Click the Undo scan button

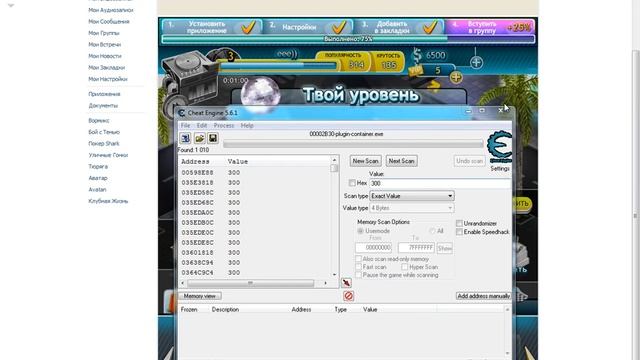click(469, 161)
